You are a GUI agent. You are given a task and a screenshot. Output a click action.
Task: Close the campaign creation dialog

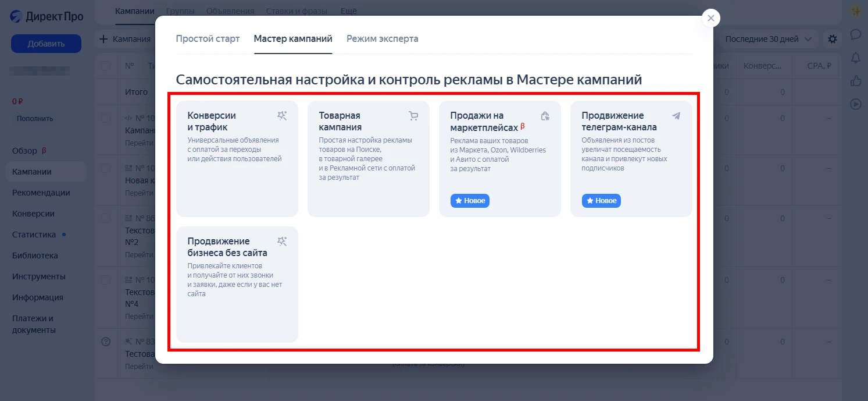click(710, 18)
